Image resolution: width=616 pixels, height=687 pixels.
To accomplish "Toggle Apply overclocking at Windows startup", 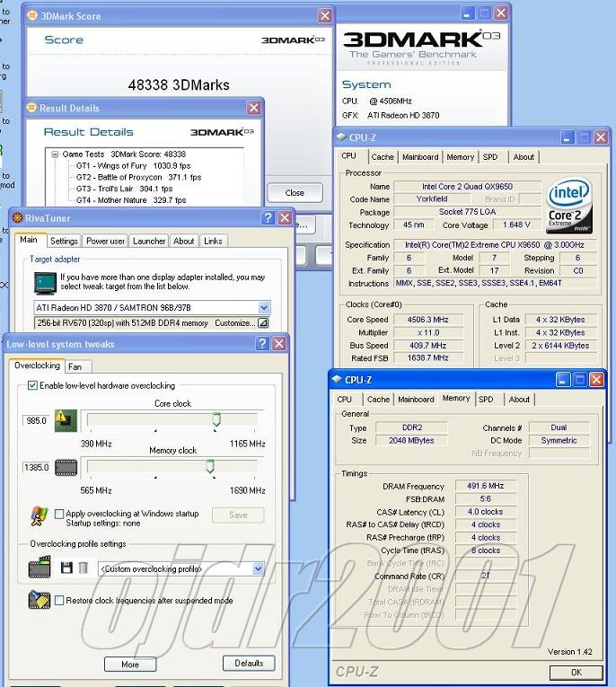I will click(x=59, y=514).
